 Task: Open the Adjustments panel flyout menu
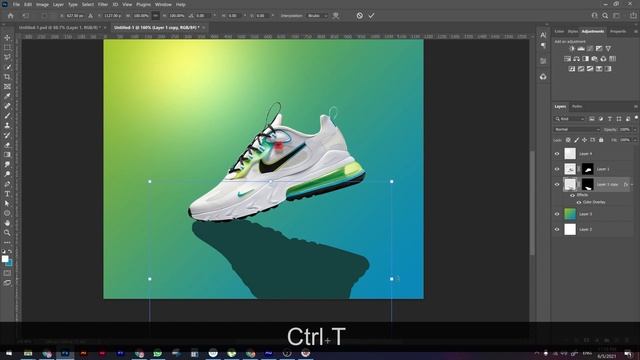636,31
